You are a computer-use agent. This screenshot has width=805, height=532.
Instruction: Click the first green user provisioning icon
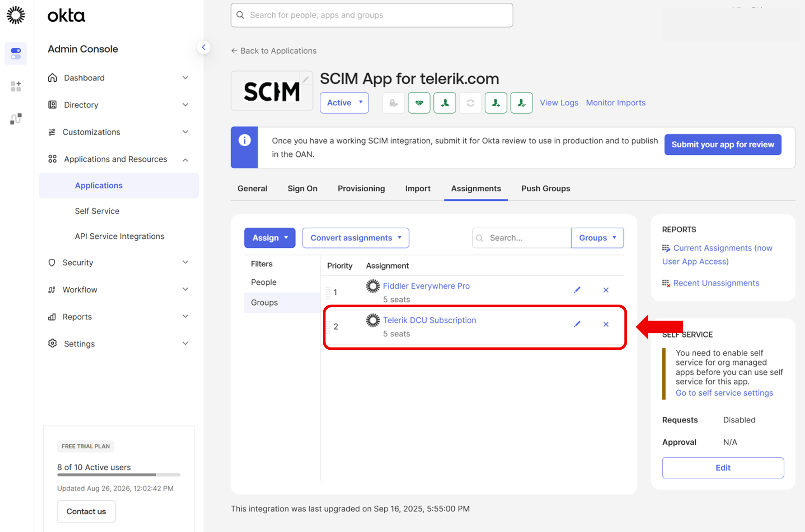[x=445, y=103]
